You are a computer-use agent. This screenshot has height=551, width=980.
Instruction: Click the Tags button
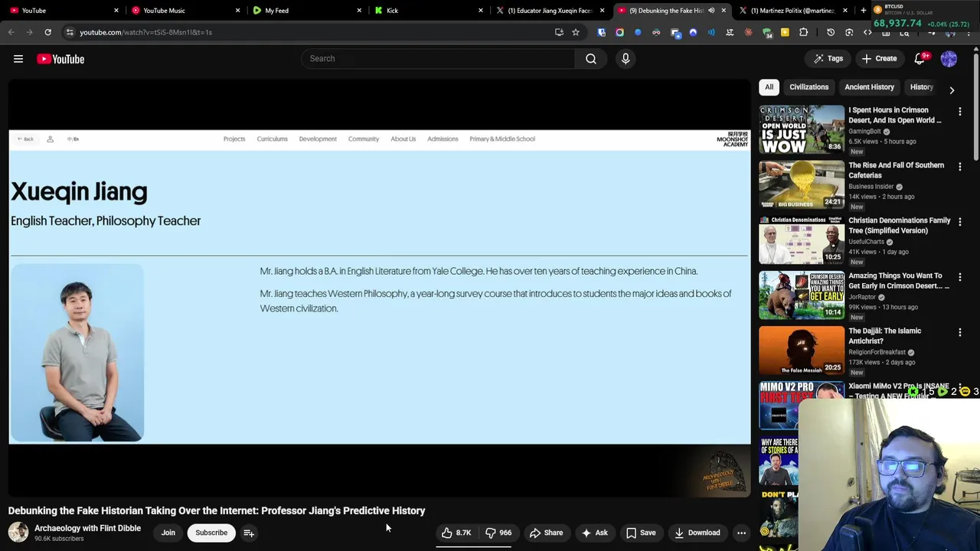click(828, 59)
